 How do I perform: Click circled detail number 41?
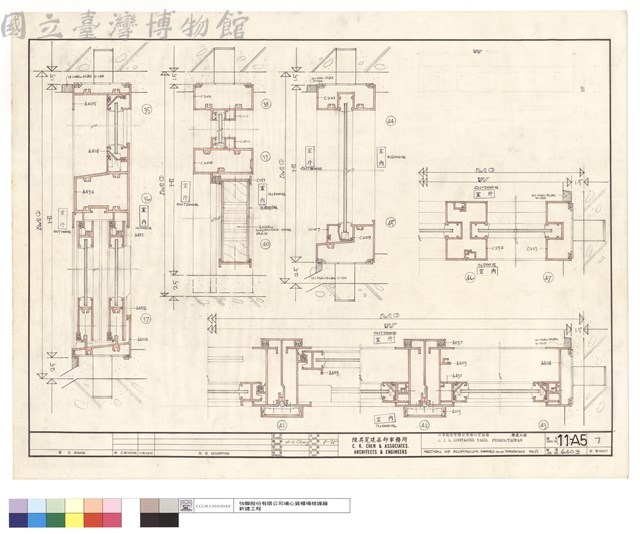click(282, 425)
